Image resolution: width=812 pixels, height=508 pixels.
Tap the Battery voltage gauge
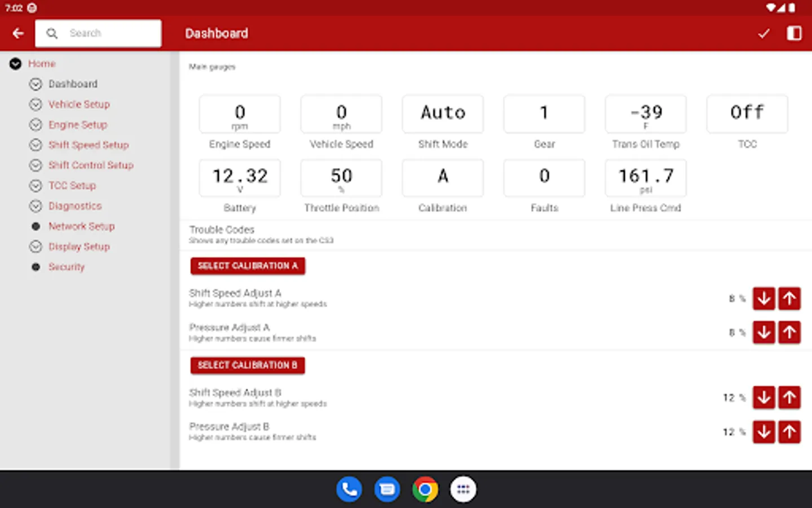click(x=240, y=178)
